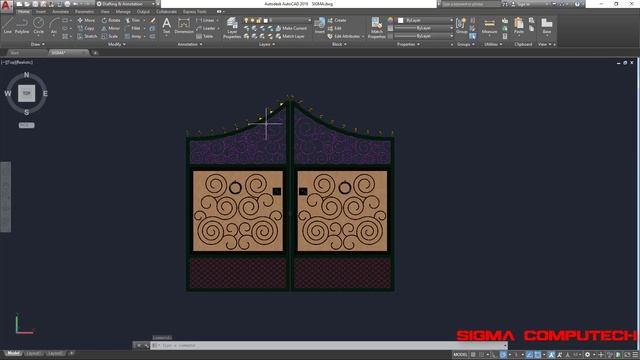Activate the Array command

point(133,36)
